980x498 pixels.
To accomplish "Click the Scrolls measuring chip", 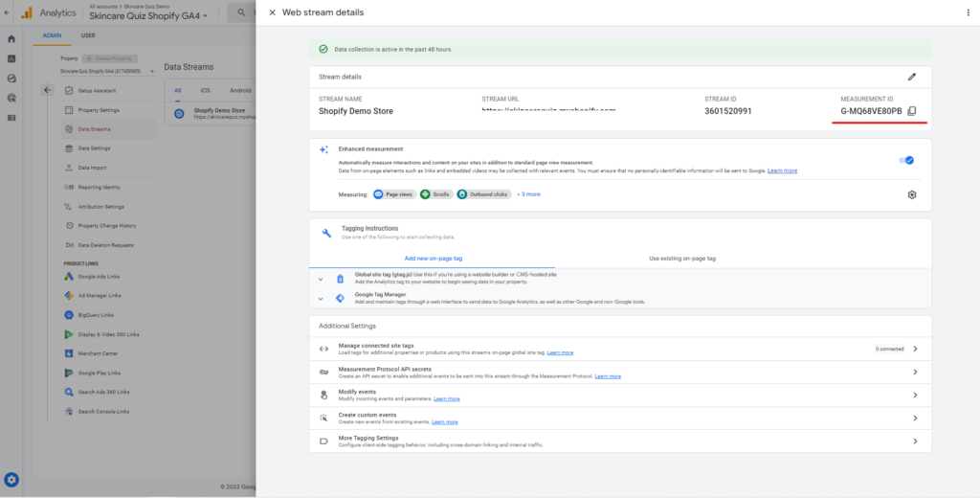I will tap(436, 194).
